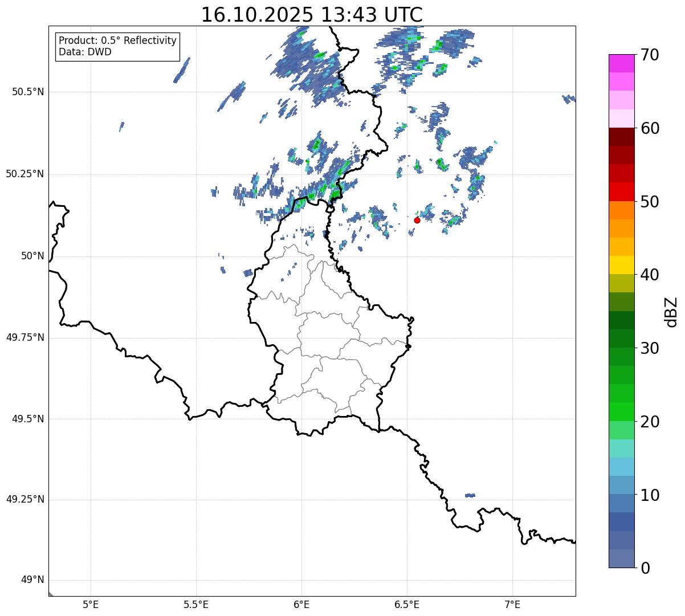
Task: Click the colorbar tick label "0"
Action: (x=645, y=568)
